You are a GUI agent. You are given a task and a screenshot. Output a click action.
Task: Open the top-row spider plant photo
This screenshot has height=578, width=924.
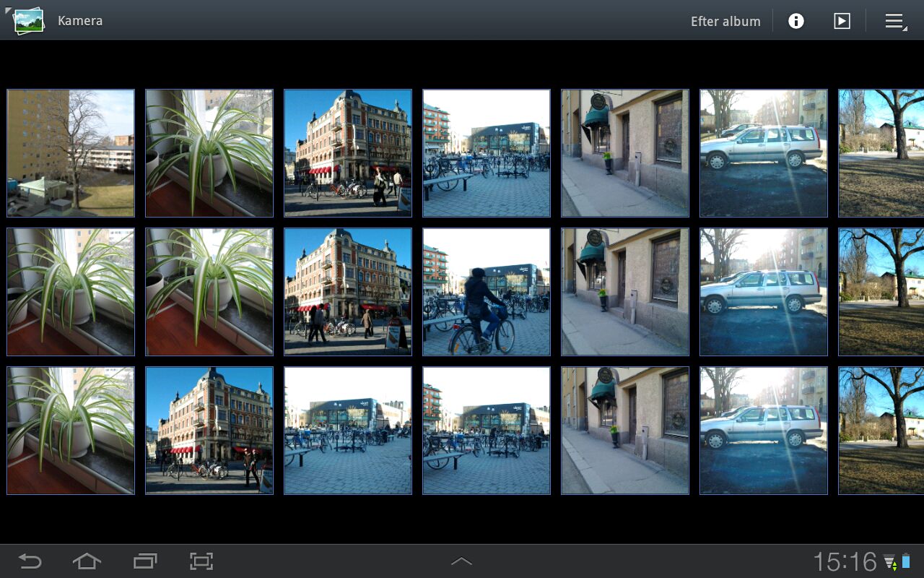coord(209,153)
